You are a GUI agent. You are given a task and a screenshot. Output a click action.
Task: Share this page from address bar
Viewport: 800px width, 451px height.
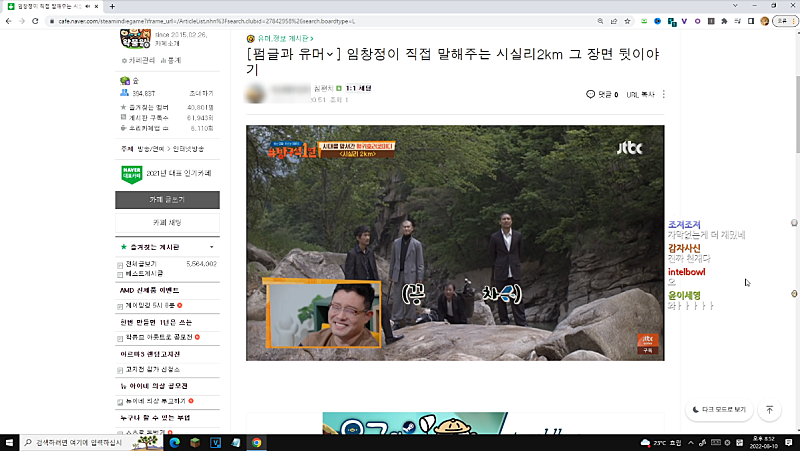click(x=614, y=21)
